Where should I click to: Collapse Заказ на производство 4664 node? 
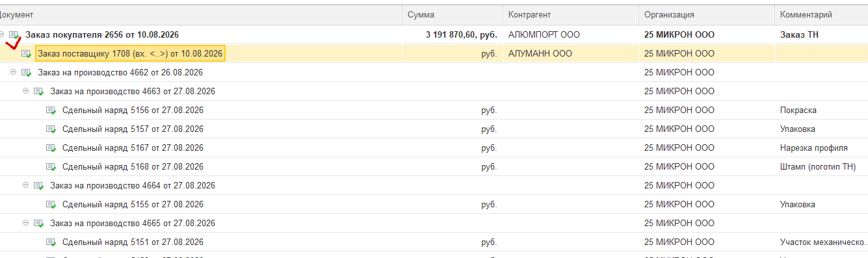26,185
